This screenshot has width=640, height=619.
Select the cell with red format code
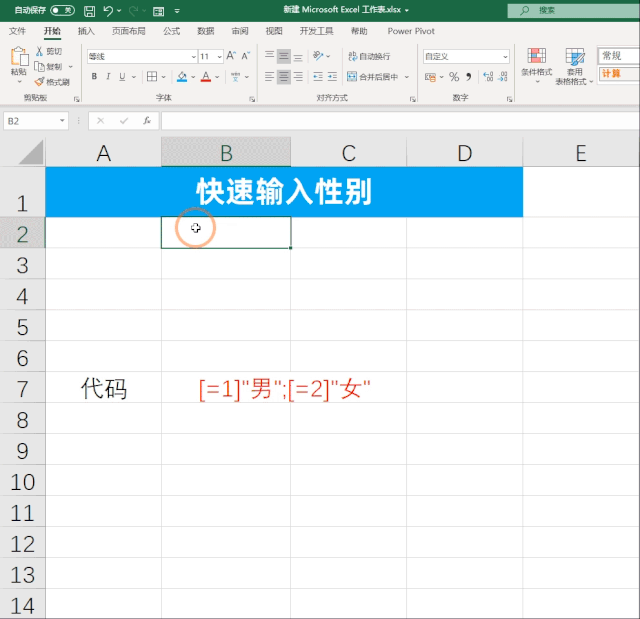point(284,388)
